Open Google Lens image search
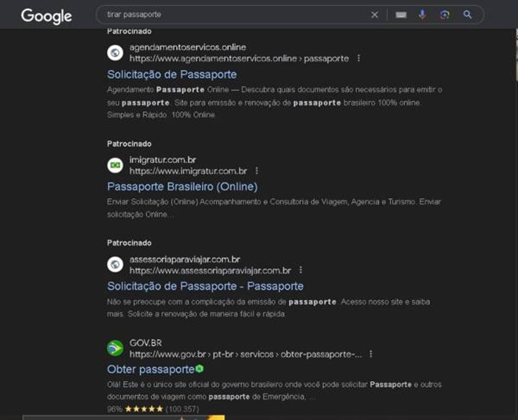 pos(445,15)
